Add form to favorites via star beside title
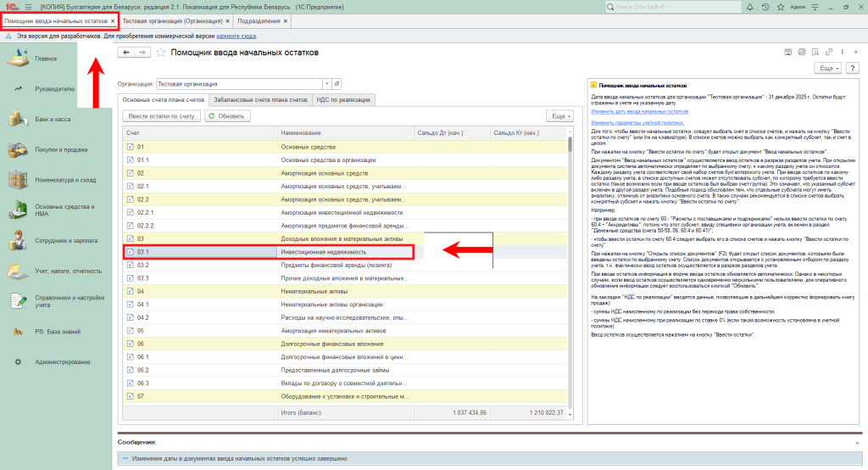 161,53
